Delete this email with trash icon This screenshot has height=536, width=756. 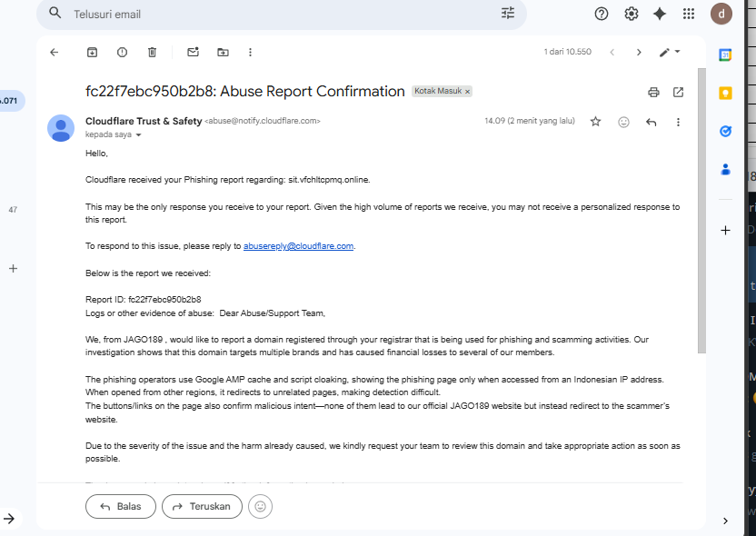(152, 52)
